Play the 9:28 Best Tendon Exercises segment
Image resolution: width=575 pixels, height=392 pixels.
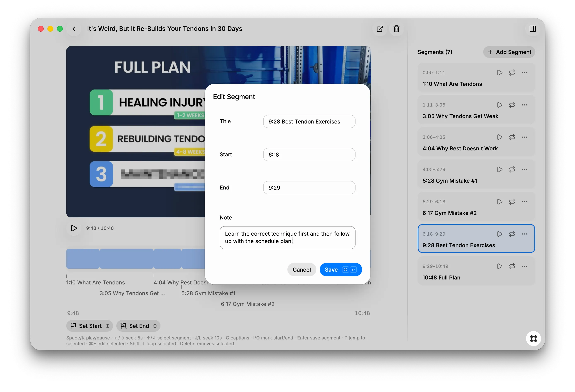[x=500, y=234]
